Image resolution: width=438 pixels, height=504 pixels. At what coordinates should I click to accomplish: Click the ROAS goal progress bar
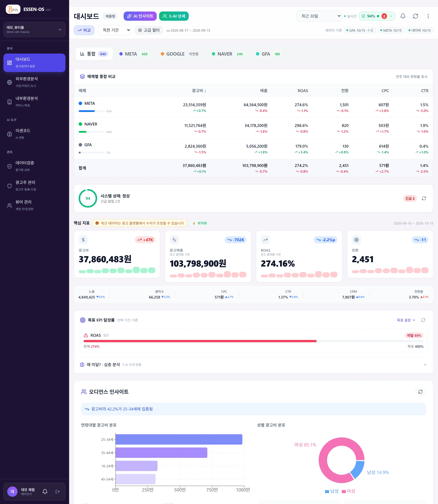point(253,341)
